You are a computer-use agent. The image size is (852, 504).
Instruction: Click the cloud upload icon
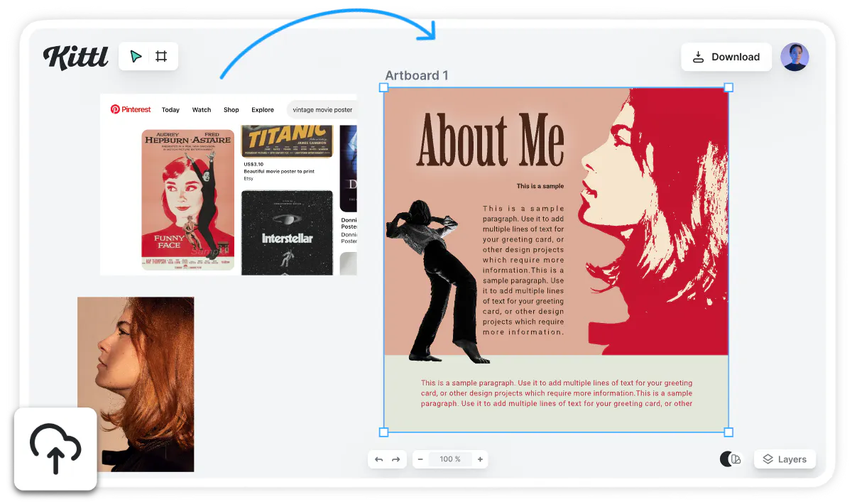[55, 449]
